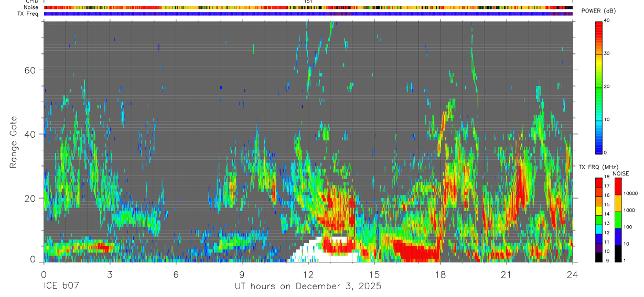Click the Noise indicator strip above plot
The width and height of the screenshot is (644, 297).
click(x=308, y=7)
